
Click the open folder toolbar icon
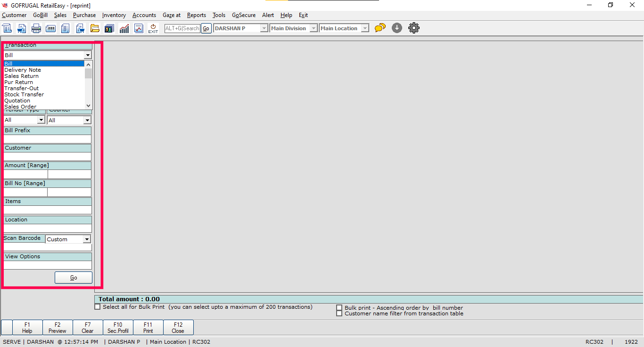tap(95, 28)
